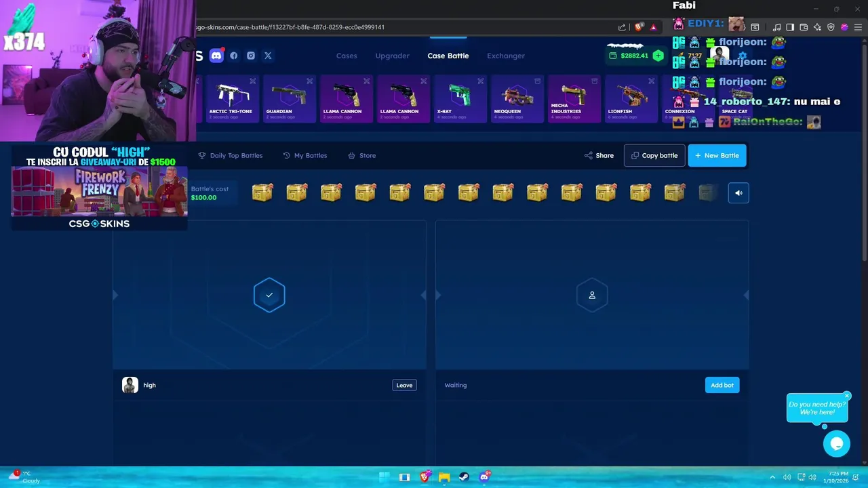
Task: Click the Copy battle button
Action: [654, 155]
